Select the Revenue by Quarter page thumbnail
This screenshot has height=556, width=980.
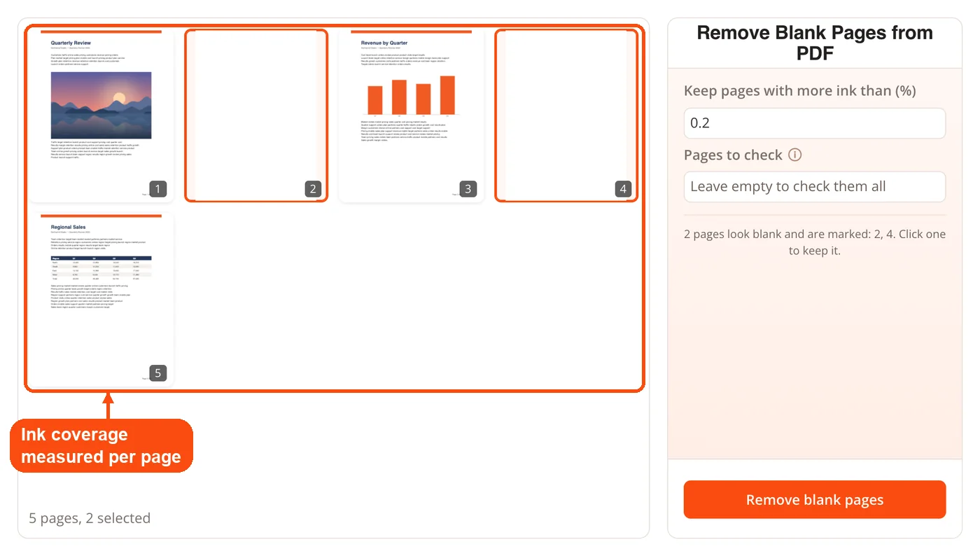pyautogui.click(x=412, y=116)
